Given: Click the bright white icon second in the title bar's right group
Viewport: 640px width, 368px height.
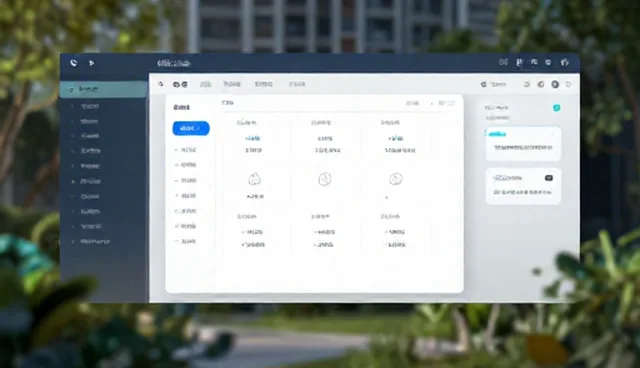Looking at the screenshot, I should pos(519,62).
